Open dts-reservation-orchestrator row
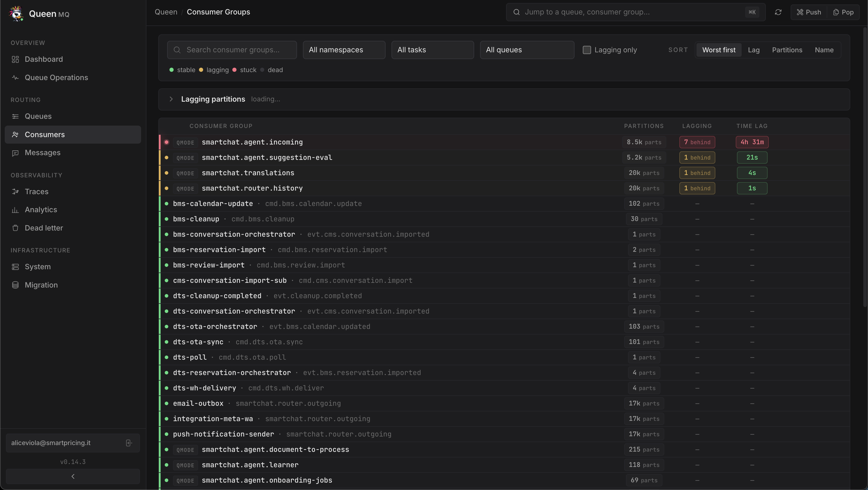This screenshot has height=490, width=868. click(504, 373)
